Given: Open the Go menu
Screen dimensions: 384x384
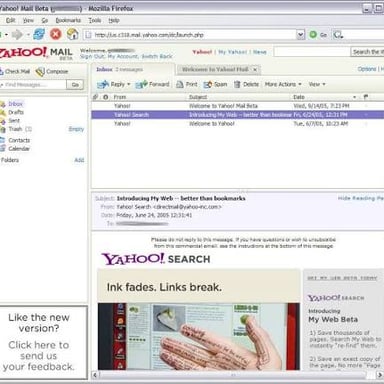Looking at the screenshot, I should [x=45, y=20].
